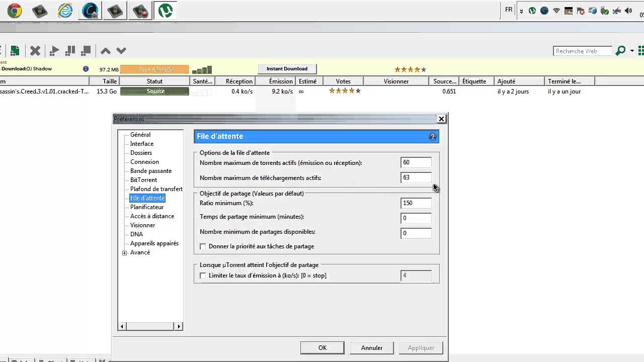Open the search engine dropdown arrow

631,51
